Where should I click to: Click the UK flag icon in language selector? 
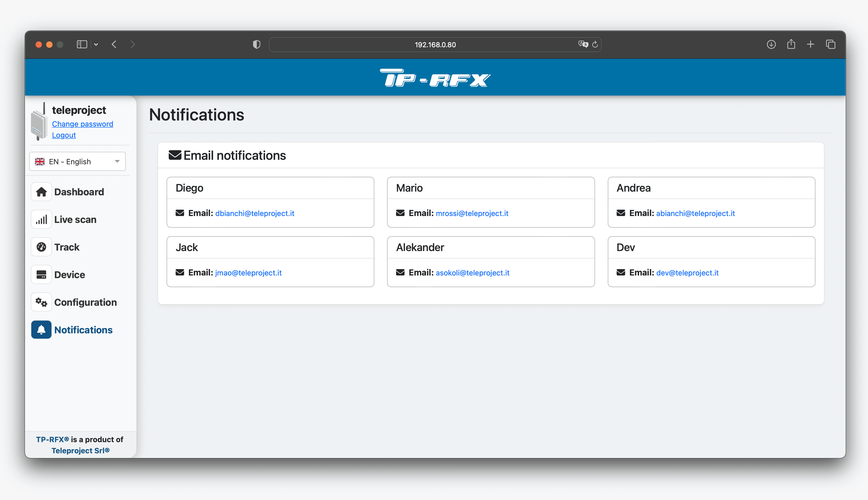click(x=40, y=161)
